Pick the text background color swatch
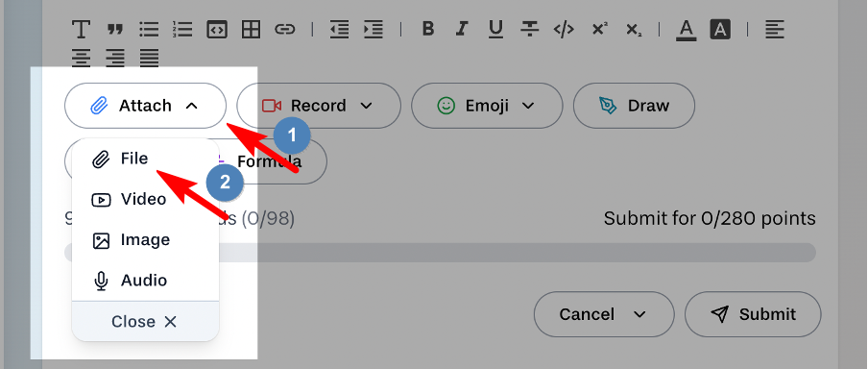Screen dimensions: 868x369 coord(720,30)
